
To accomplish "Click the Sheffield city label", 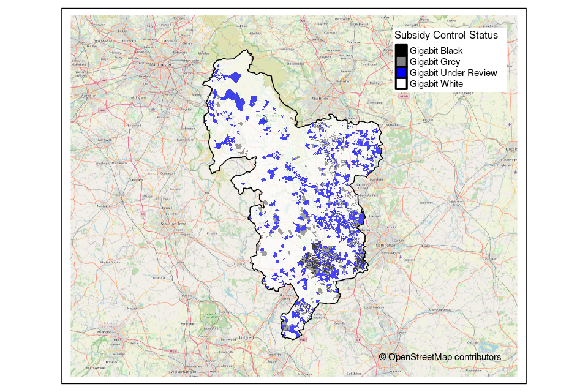I will point(320,98).
